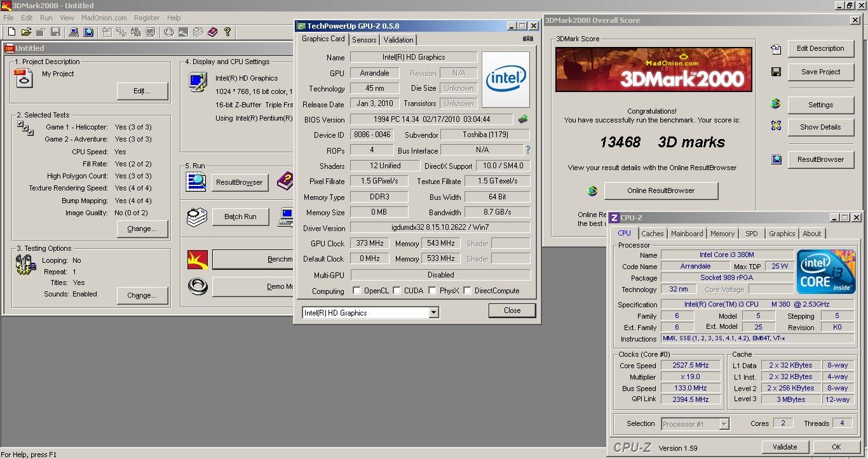Open a project file via toolbar folder icon
The image size is (868, 459).
click(x=26, y=32)
